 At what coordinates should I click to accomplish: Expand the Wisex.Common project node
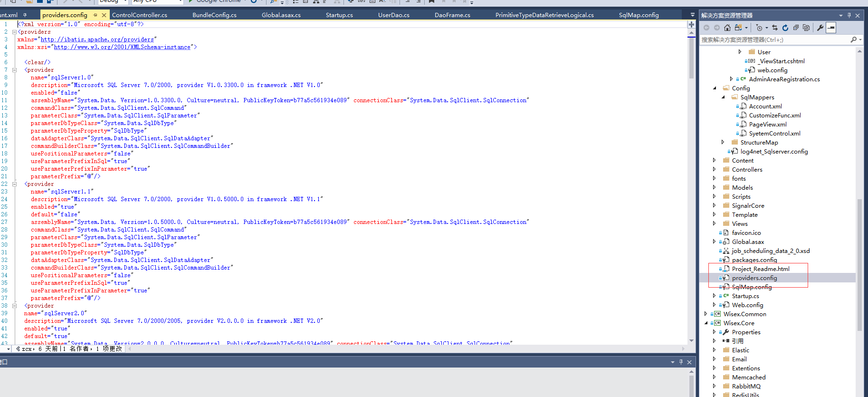click(x=706, y=314)
